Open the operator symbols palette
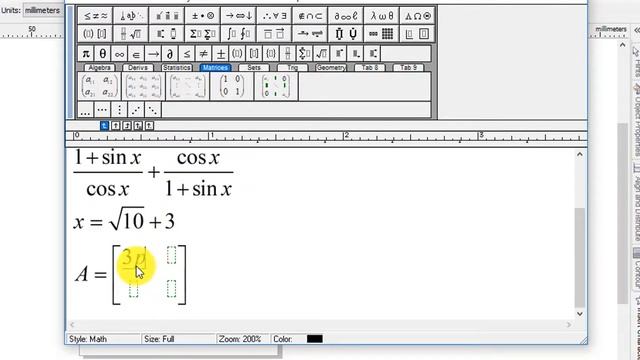The width and height of the screenshot is (640, 360). click(x=202, y=16)
